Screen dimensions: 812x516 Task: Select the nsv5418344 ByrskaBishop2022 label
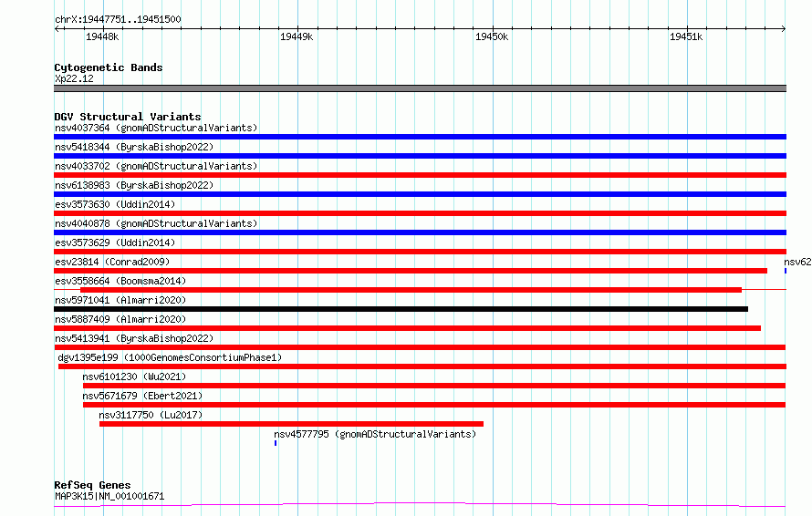[134, 147]
